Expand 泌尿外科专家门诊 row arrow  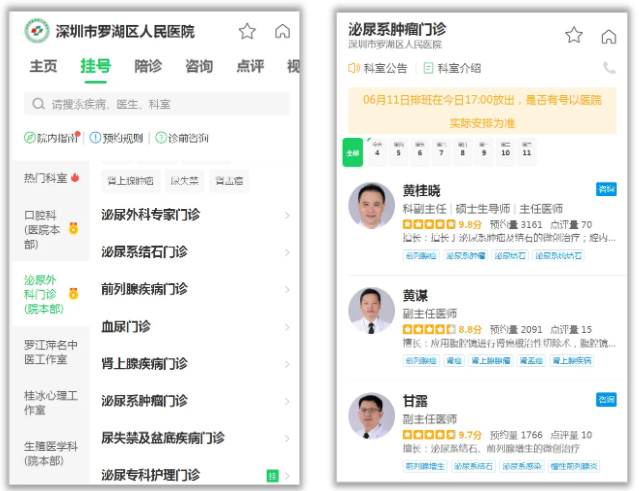287,215
